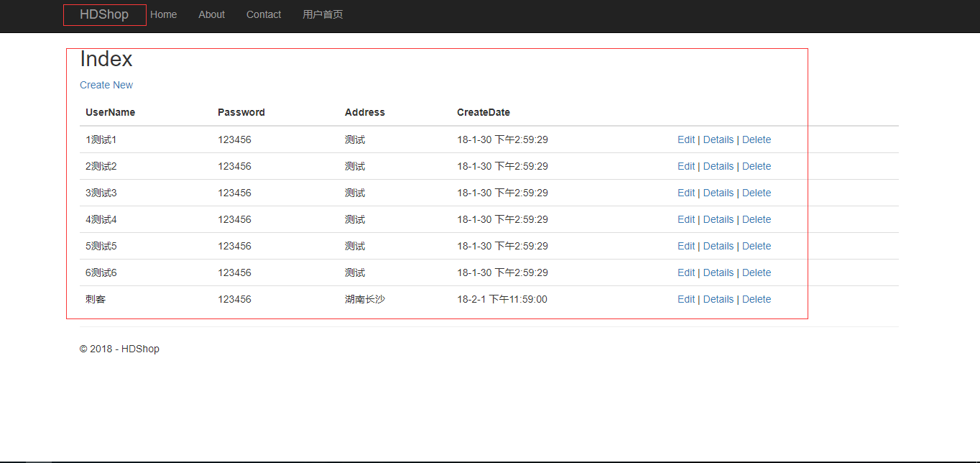Click the Password column header

point(241,112)
